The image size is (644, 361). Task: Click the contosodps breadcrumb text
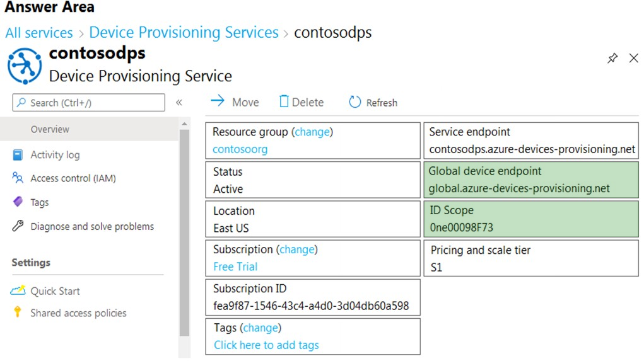pyautogui.click(x=332, y=33)
